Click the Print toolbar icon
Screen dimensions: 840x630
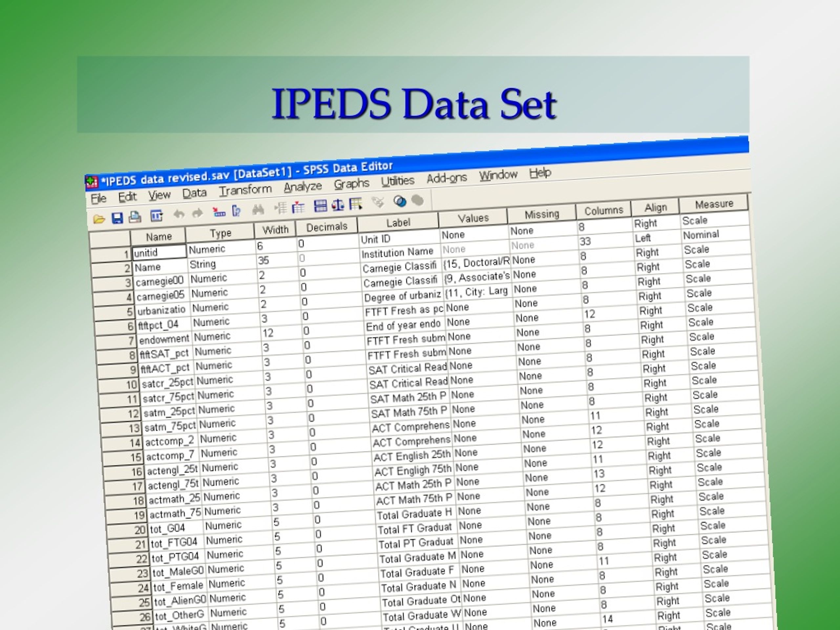pos(135,217)
